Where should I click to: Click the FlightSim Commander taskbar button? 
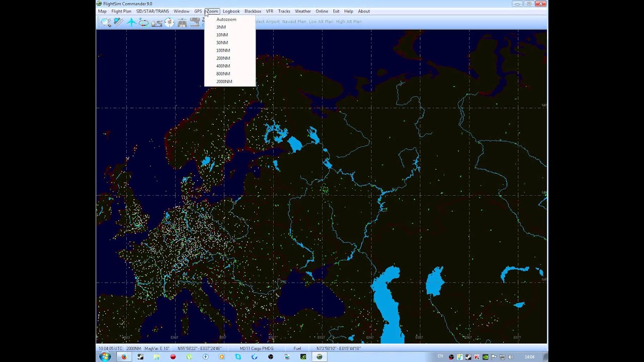pyautogui.click(x=319, y=357)
